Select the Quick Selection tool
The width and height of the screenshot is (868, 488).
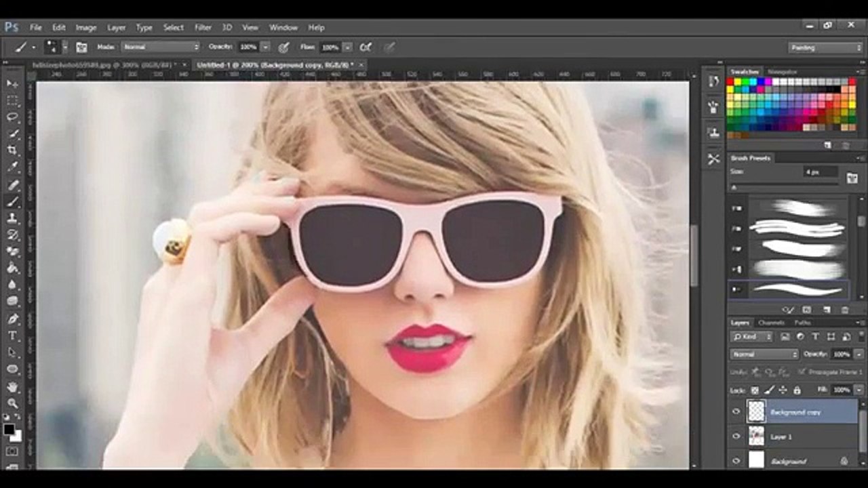click(12, 134)
